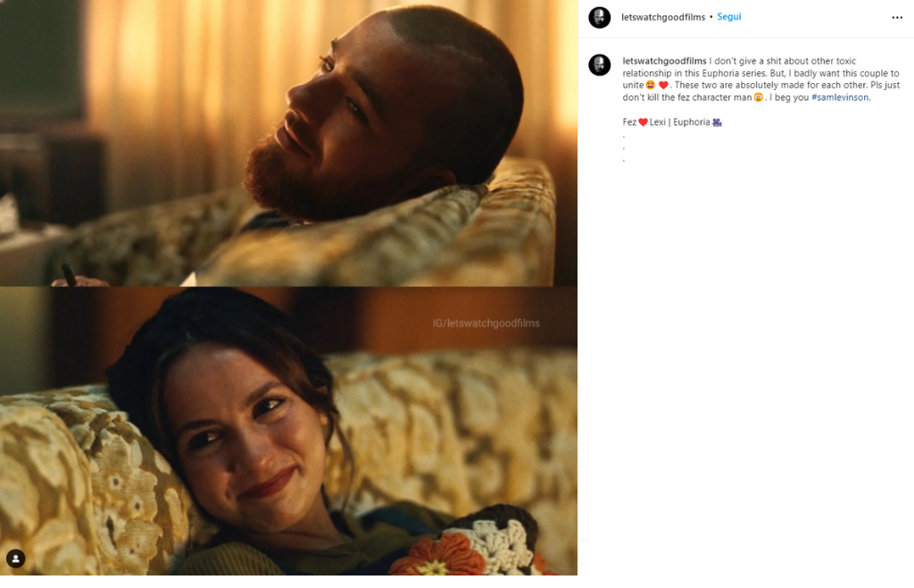The width and height of the screenshot is (914, 588).
Task: Click the movie camera emoji after Euphoria
Action: [x=717, y=122]
